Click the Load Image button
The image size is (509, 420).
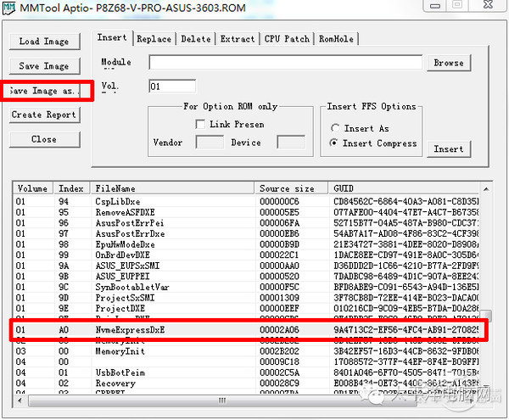point(44,42)
